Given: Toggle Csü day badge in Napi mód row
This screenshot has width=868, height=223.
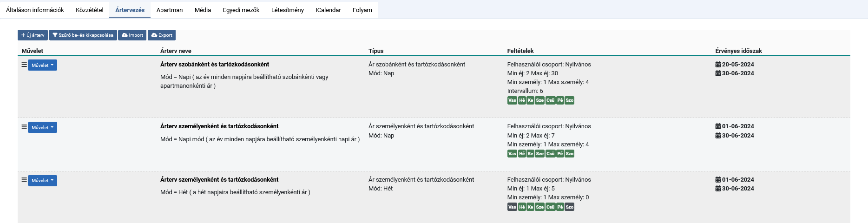Looking at the screenshot, I should (550, 154).
